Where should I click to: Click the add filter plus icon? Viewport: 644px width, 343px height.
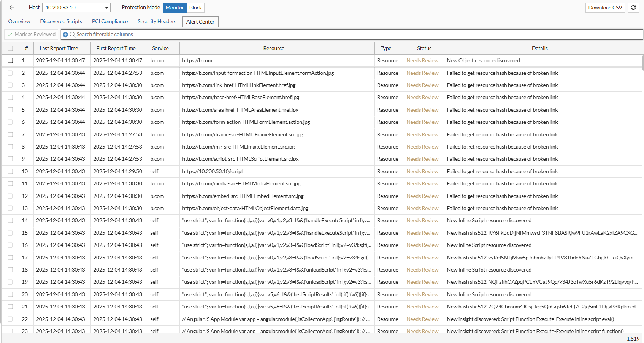coord(65,35)
